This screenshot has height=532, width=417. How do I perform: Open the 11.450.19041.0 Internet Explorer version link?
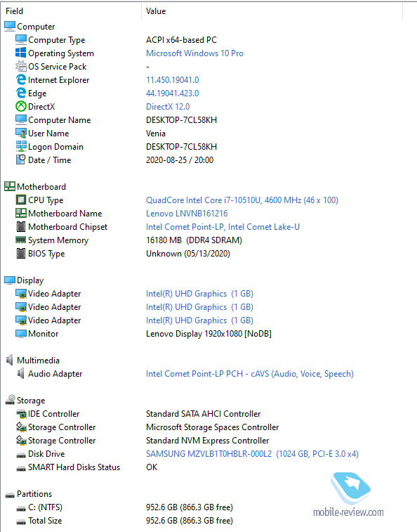click(x=172, y=80)
